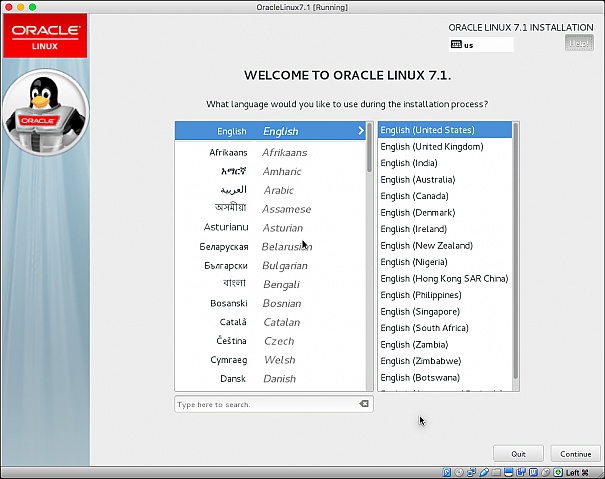This screenshot has height=479, width=605.
Task: Select Bosnian in the language list
Action: pyautogui.click(x=270, y=303)
